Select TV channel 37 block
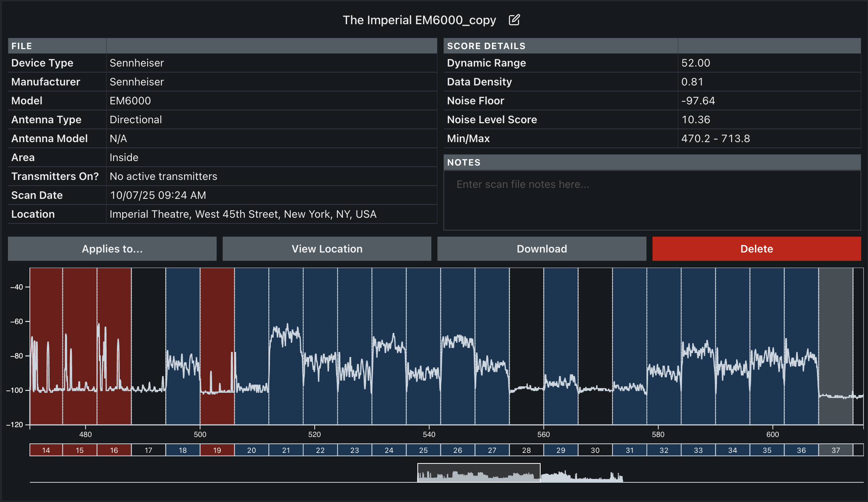This screenshot has width=868, height=502. [835, 450]
